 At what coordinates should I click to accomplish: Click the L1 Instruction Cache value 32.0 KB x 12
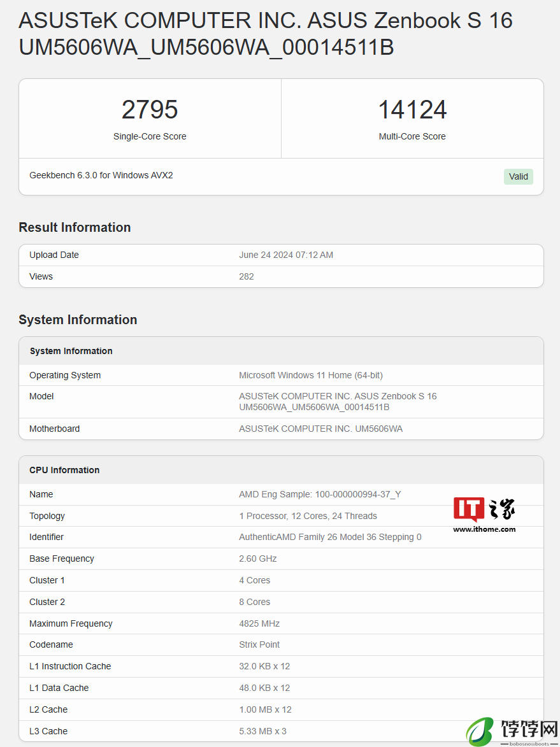(x=264, y=666)
